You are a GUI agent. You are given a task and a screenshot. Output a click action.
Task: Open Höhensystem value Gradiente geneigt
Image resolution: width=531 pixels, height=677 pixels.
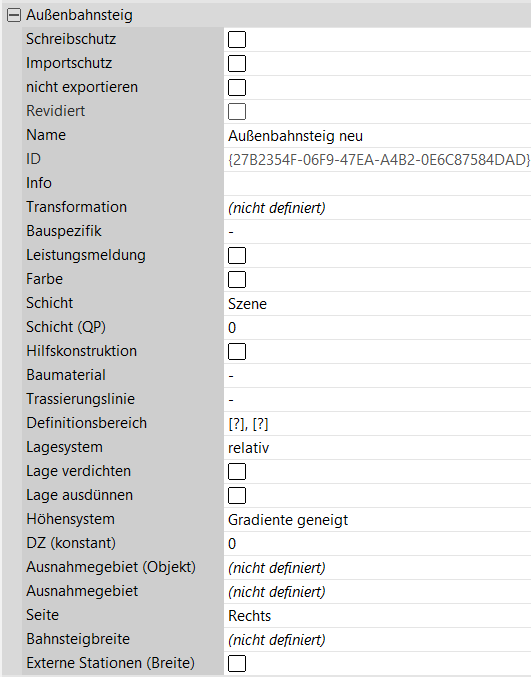pyautogui.click(x=377, y=519)
